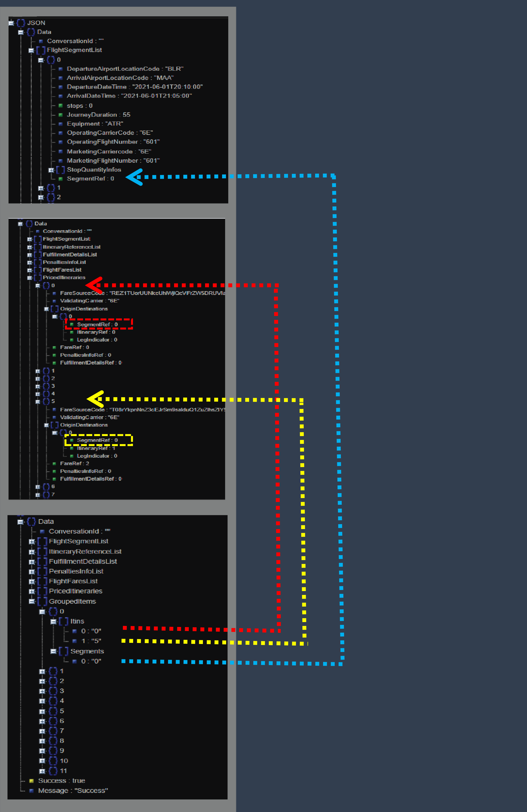The width and height of the screenshot is (527, 812).
Task: Click braces icon of grouped item 4
Action: click(x=53, y=701)
